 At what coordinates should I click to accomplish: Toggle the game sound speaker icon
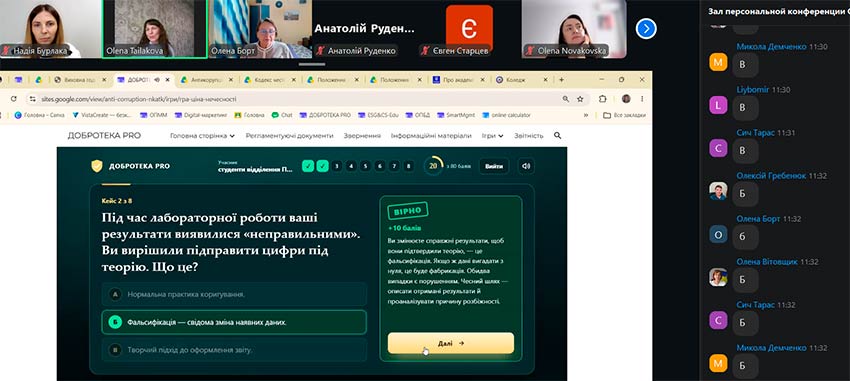pyautogui.click(x=525, y=166)
